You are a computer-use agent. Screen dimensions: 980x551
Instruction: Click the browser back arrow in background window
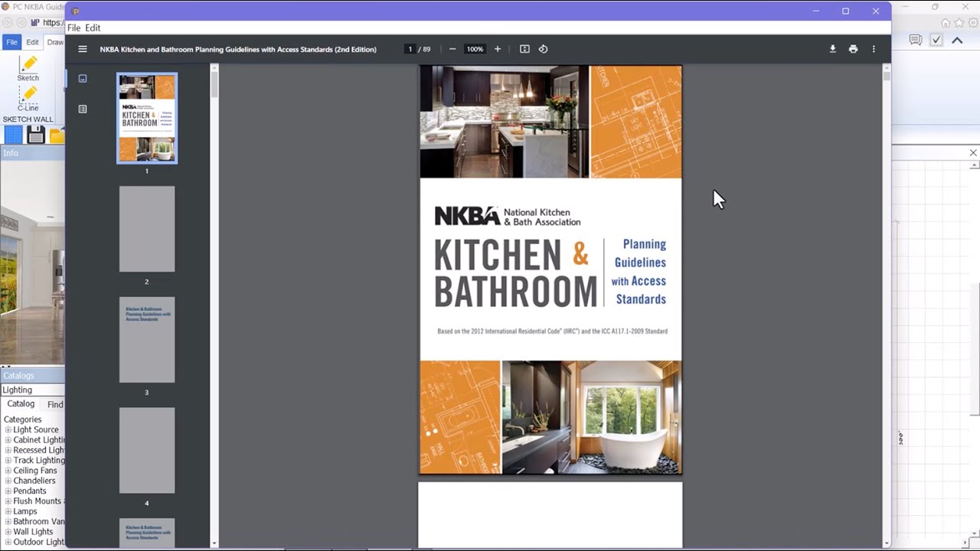point(8,23)
